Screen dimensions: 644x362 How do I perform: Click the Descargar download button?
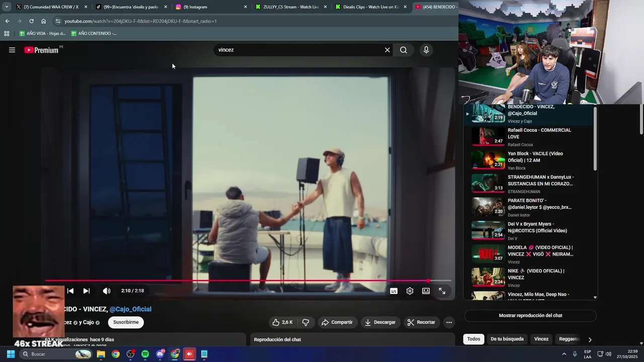point(380,322)
